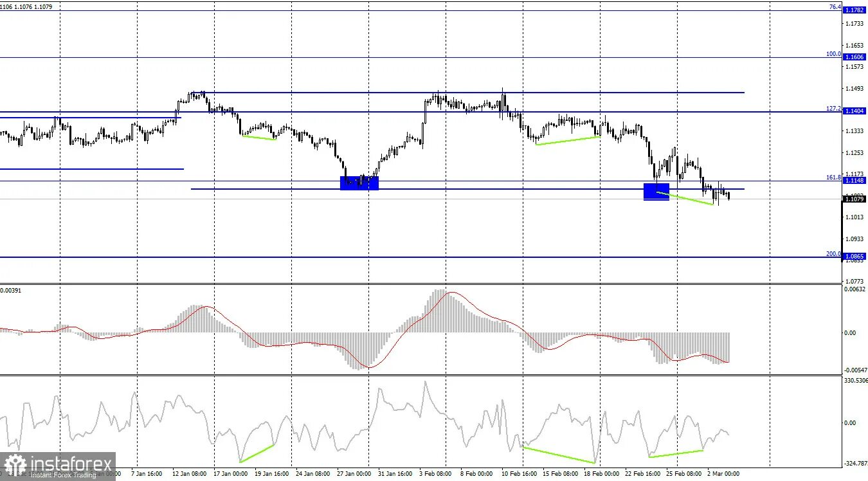
Task: Click the 1.0933 price axis value
Action: click(854, 239)
